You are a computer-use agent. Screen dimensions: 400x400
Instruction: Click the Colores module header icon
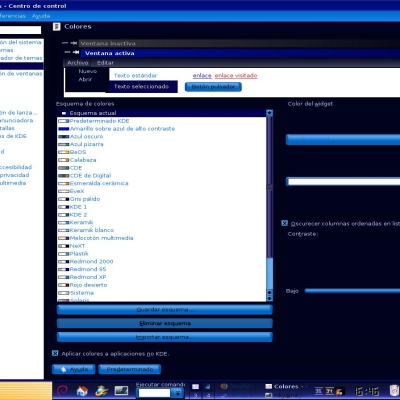pos(57,27)
